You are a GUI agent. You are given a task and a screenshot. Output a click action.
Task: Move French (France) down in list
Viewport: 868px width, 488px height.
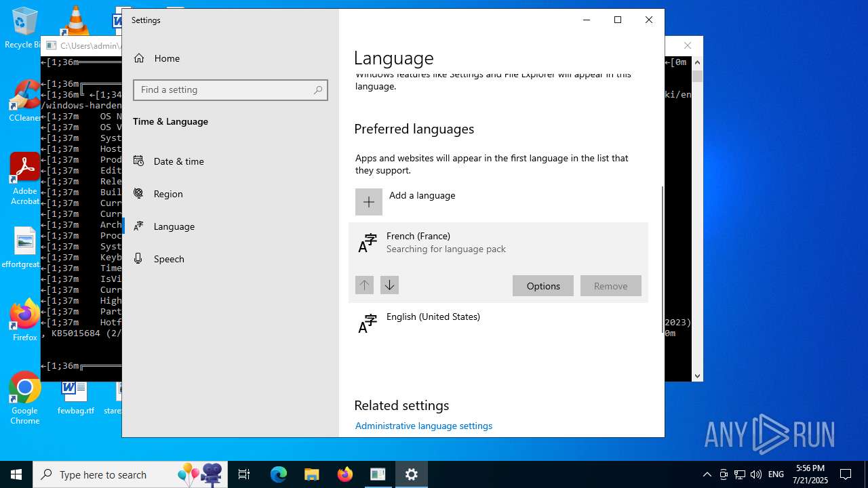pos(389,285)
